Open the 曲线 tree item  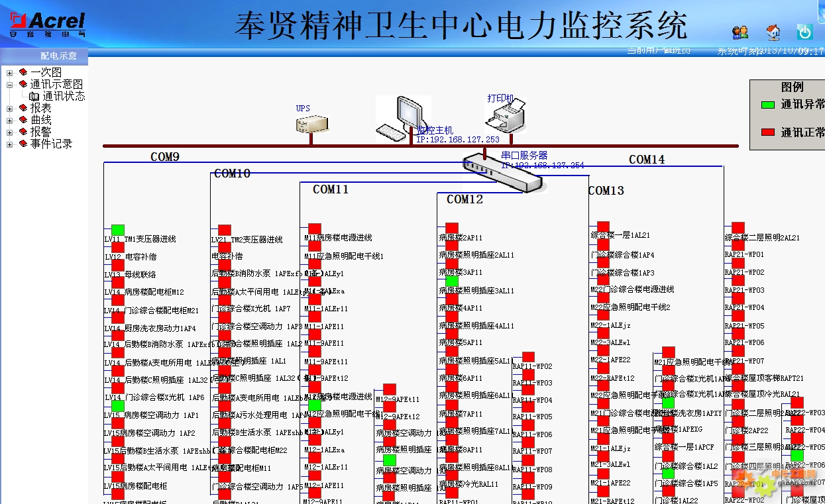pyautogui.click(x=40, y=120)
